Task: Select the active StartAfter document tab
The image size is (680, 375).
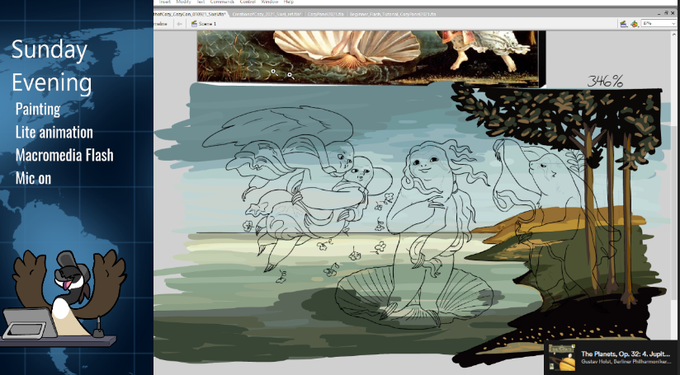Action: 191,14
